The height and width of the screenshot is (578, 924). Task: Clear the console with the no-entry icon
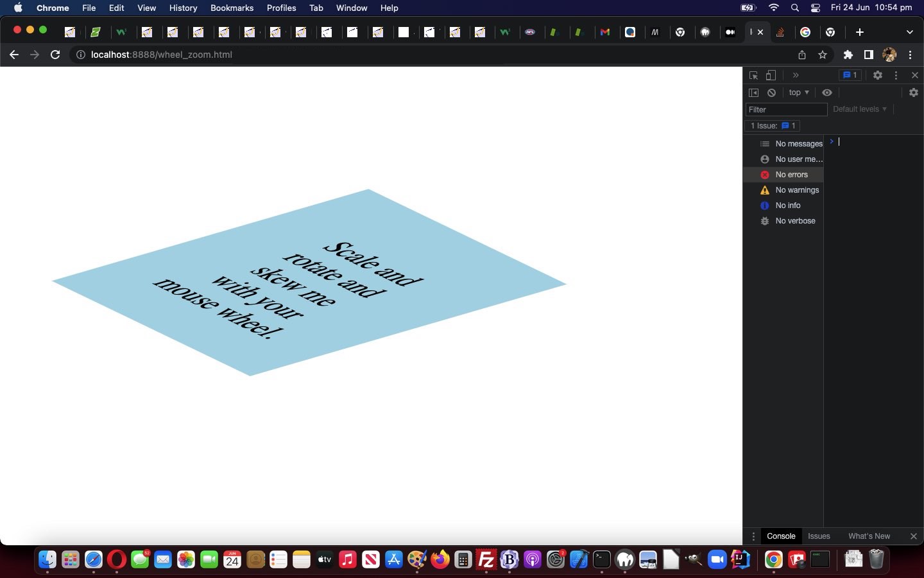pos(772,92)
